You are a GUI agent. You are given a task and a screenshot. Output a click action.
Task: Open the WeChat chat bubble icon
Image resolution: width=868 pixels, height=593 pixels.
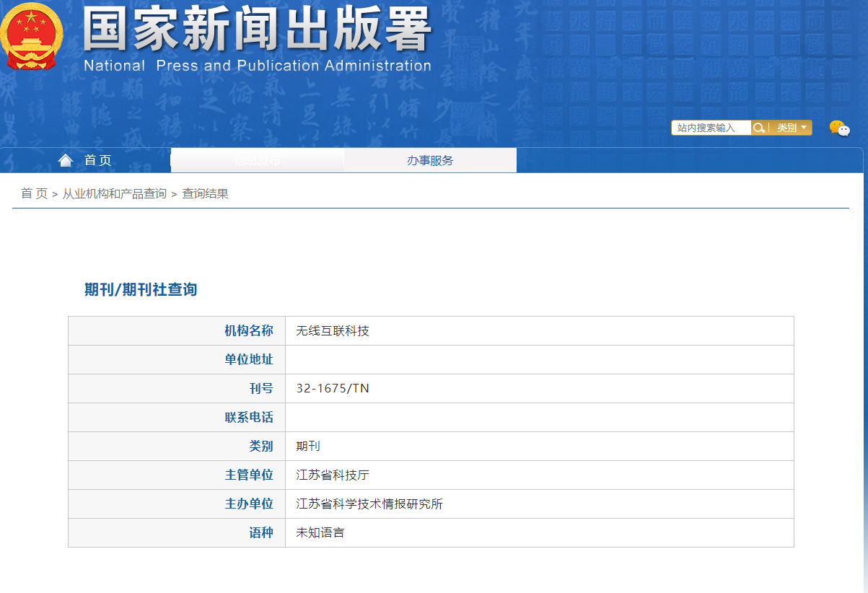point(839,128)
